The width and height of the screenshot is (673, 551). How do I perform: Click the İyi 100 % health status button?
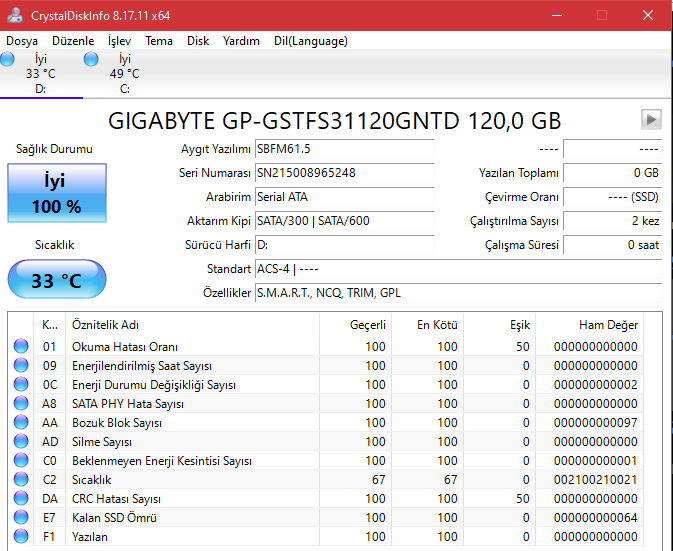(57, 193)
